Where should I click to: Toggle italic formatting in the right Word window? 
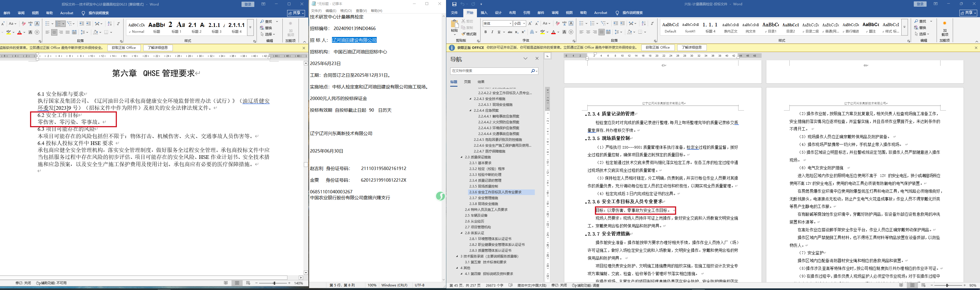[x=492, y=32]
